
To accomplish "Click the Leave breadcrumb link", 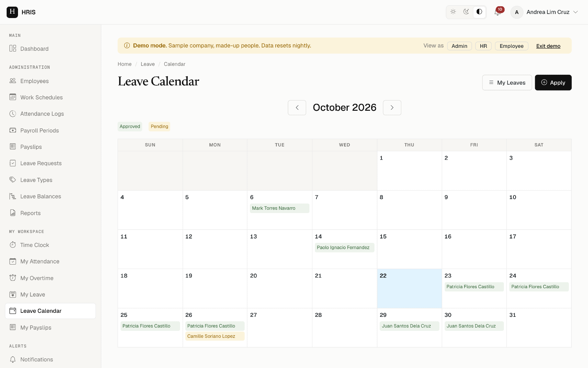I will coord(148,64).
